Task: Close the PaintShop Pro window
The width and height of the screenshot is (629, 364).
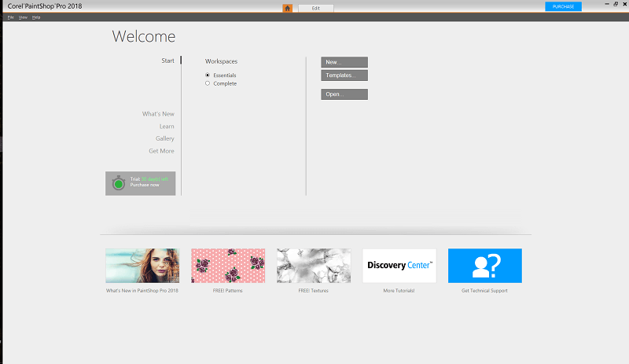Action: 624,4
